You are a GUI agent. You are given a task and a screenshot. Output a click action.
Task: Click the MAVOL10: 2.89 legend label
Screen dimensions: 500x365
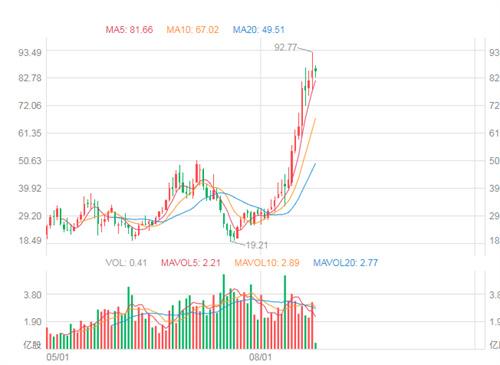pos(267,263)
